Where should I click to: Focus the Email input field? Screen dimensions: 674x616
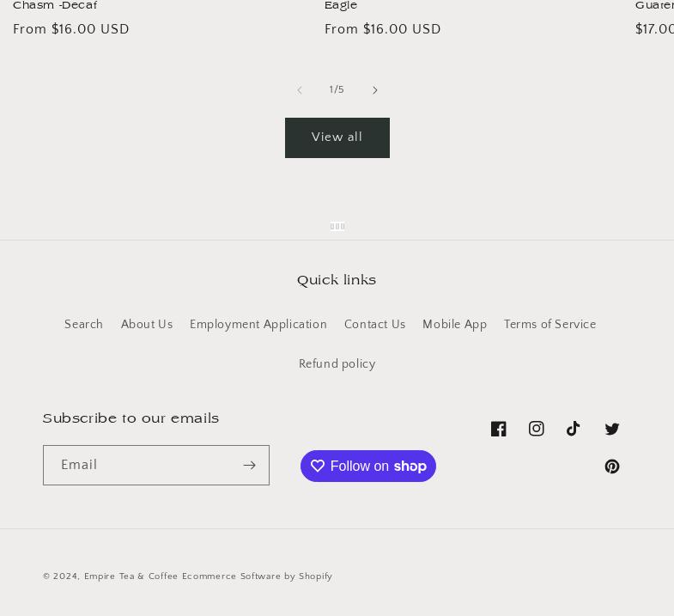click(141, 465)
